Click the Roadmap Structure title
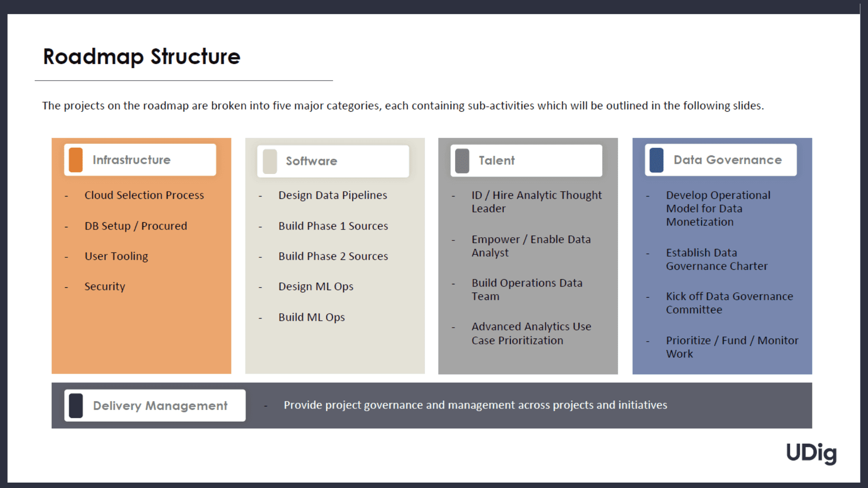 tap(142, 57)
